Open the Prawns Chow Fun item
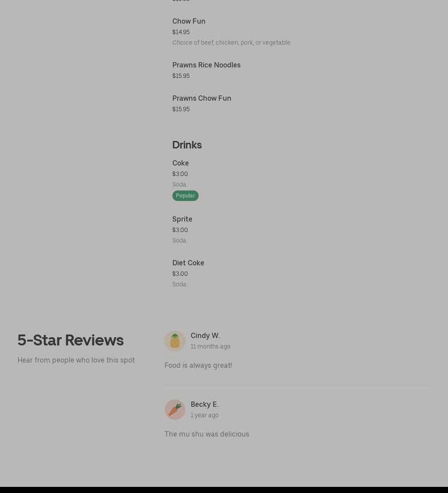This screenshot has height=493, width=448. pyautogui.click(x=201, y=98)
